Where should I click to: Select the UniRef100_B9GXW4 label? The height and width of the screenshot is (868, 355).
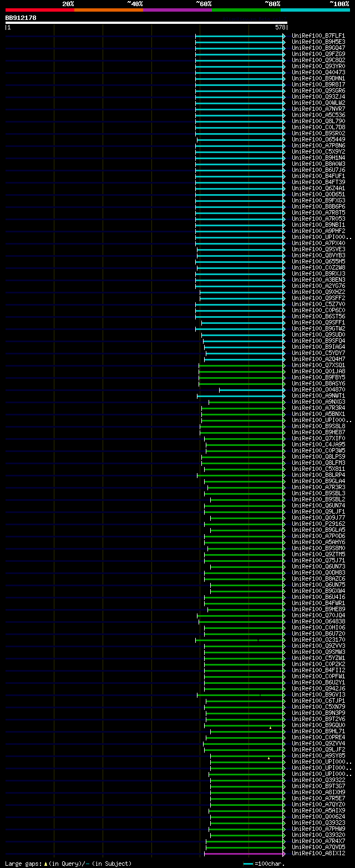click(318, 591)
